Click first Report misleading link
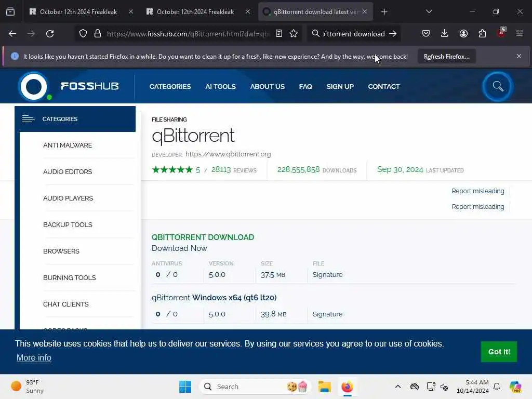 pyautogui.click(x=478, y=191)
